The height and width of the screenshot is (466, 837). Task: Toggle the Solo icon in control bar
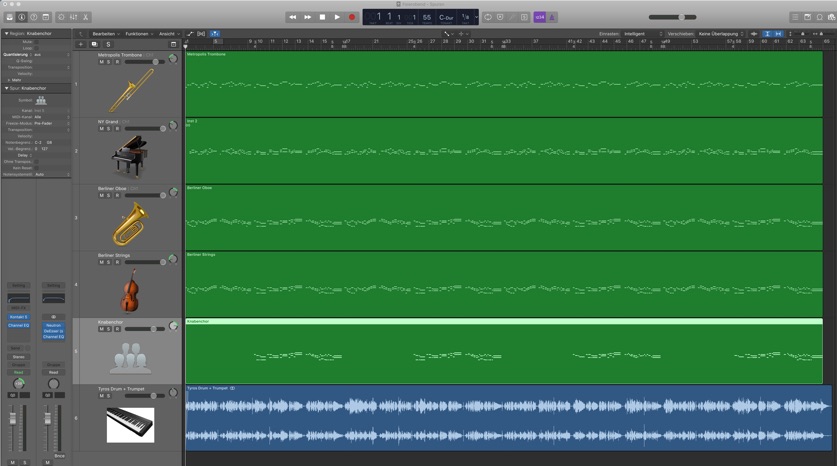524,17
